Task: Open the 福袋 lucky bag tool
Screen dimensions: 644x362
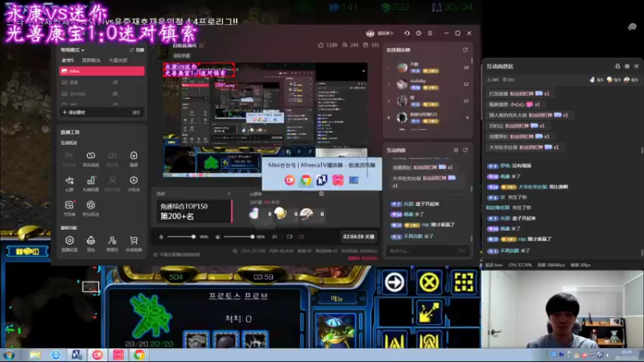Action: point(134,158)
